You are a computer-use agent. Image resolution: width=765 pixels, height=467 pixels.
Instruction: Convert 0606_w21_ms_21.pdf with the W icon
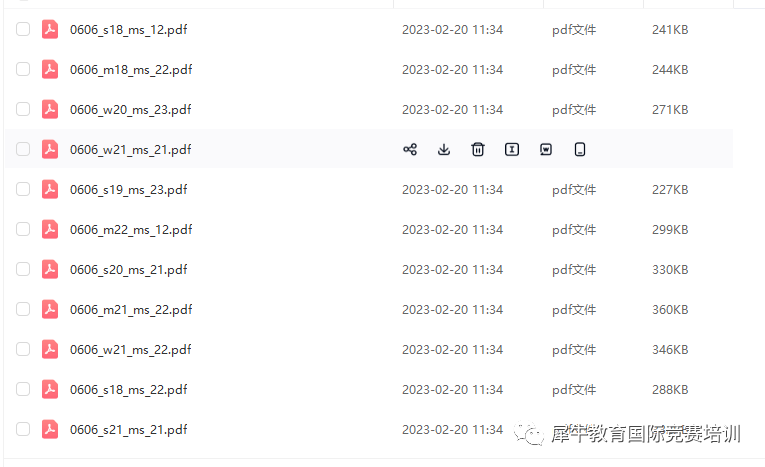coord(546,149)
